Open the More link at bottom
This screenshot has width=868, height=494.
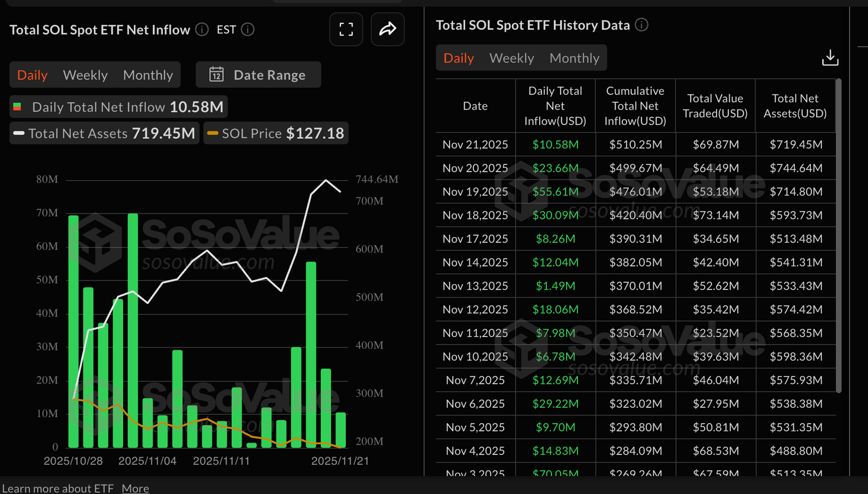click(135, 488)
